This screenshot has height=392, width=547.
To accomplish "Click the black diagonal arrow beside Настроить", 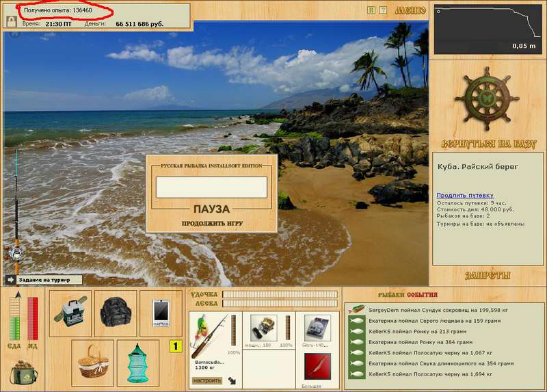I will pyautogui.click(x=232, y=380).
